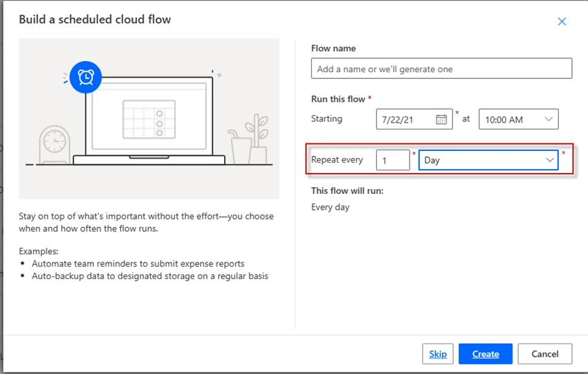Click the Create button
Viewport: 588px width, 374px height.
point(485,354)
